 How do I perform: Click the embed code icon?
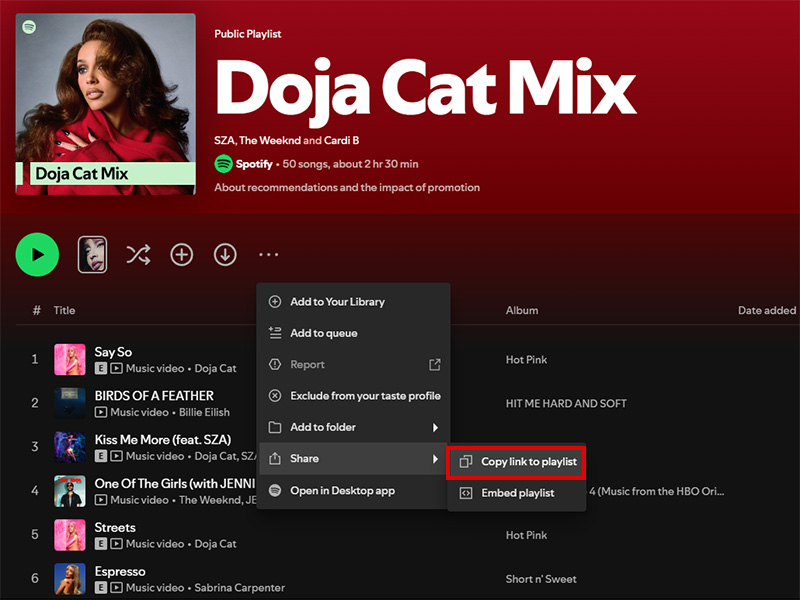click(x=466, y=493)
